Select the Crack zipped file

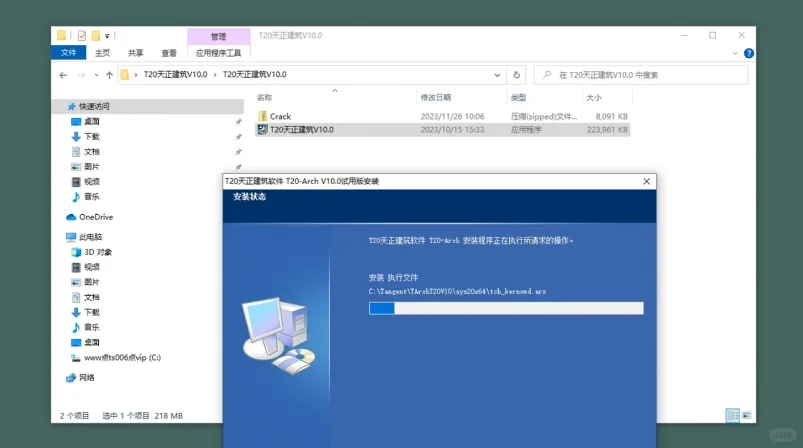(442, 116)
